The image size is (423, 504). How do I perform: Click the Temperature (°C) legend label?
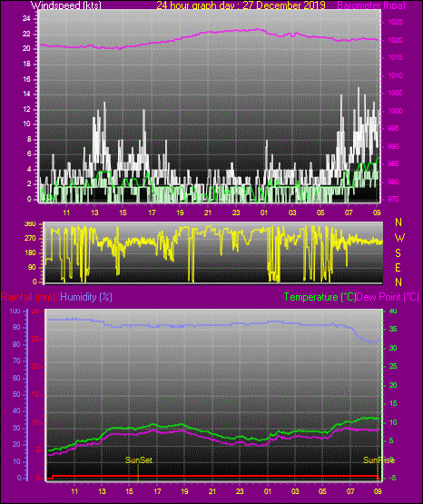[320, 297]
